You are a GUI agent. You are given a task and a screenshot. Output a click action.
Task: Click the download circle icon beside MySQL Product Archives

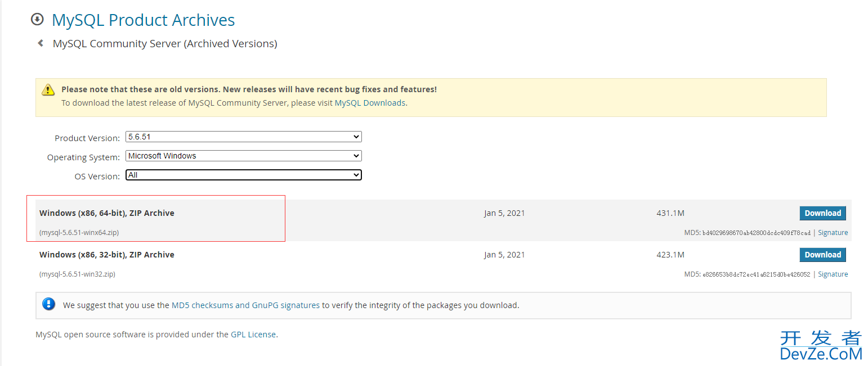pos(37,20)
